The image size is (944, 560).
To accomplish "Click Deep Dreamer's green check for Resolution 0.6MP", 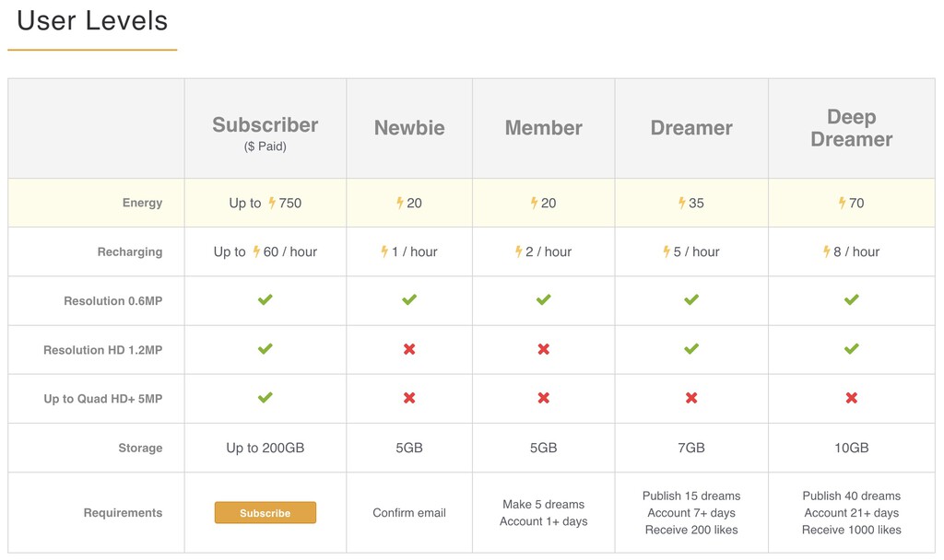I will (852, 299).
